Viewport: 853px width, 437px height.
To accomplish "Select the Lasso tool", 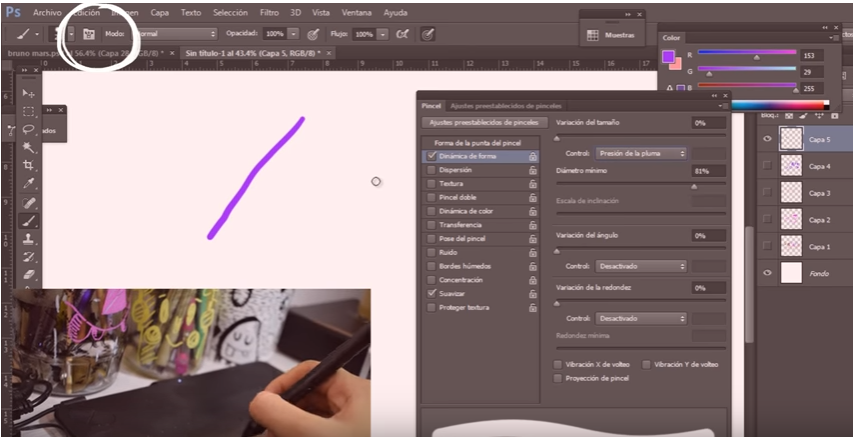I will click(x=29, y=129).
